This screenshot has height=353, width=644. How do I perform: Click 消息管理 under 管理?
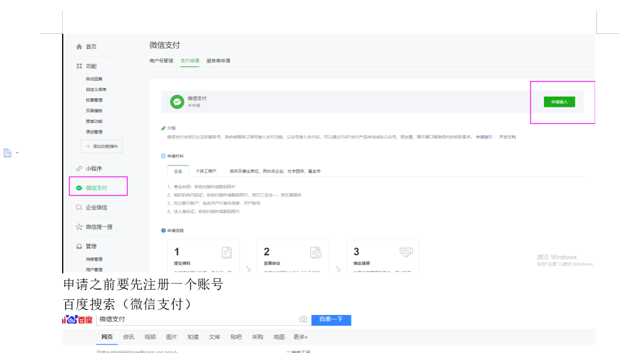94,259
